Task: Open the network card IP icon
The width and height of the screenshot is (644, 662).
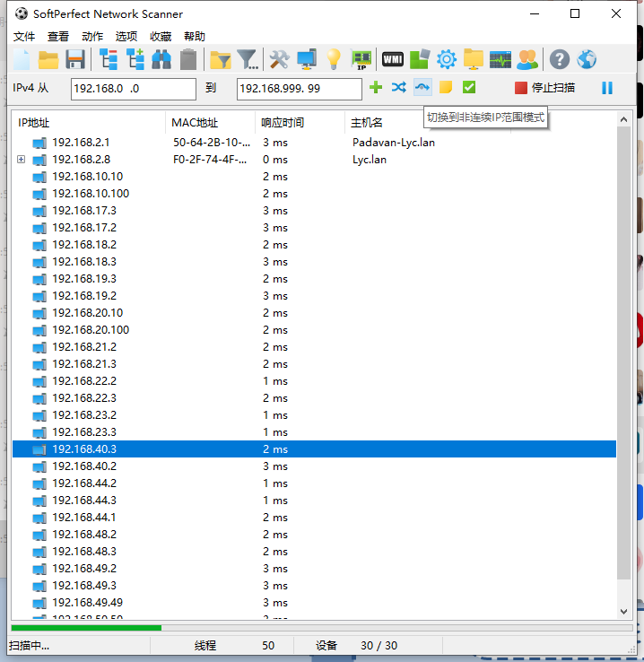Action: (361, 59)
